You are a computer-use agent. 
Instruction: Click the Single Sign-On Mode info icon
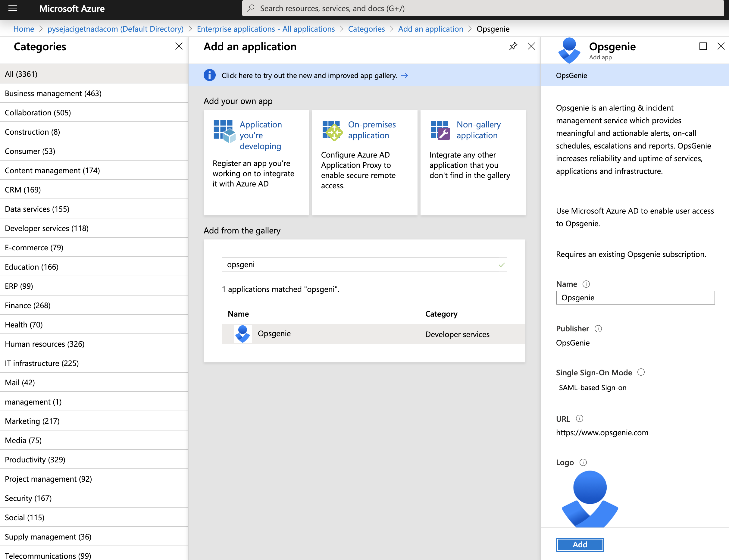click(x=641, y=372)
